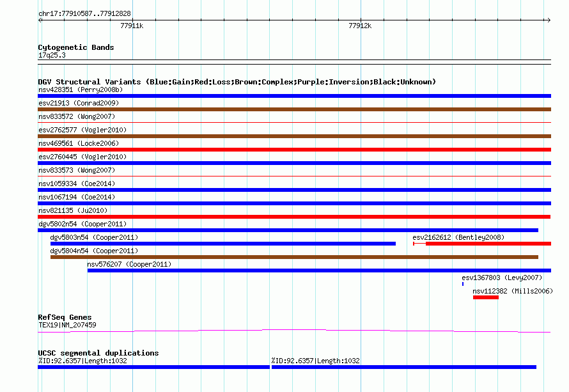
Task: Click dgv5802n54 (Cooper2011) variant label
Action: point(82,224)
